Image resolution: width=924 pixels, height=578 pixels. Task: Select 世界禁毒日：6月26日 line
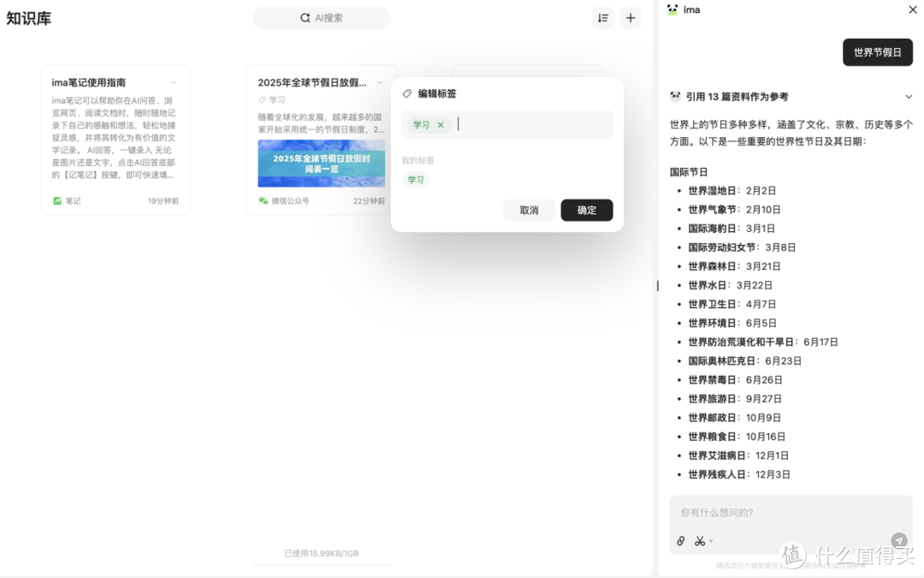point(736,380)
